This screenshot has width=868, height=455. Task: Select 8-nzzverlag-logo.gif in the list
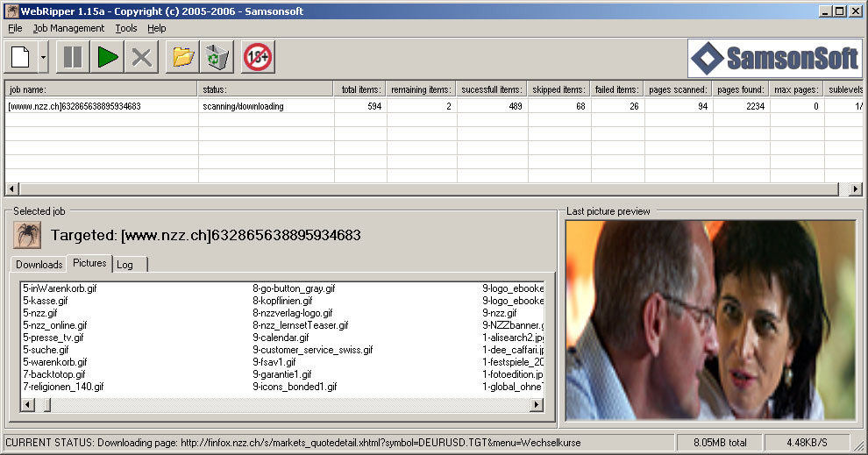point(293,313)
